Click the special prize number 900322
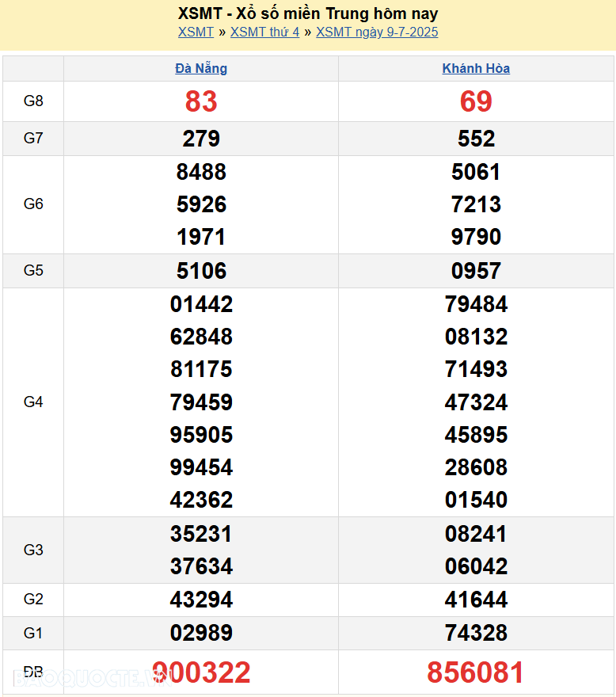Screen dimensions: 616x697 (x=201, y=672)
